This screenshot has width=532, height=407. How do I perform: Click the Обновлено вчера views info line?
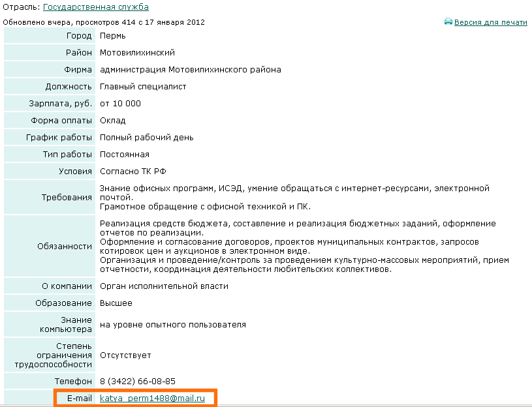tap(104, 22)
